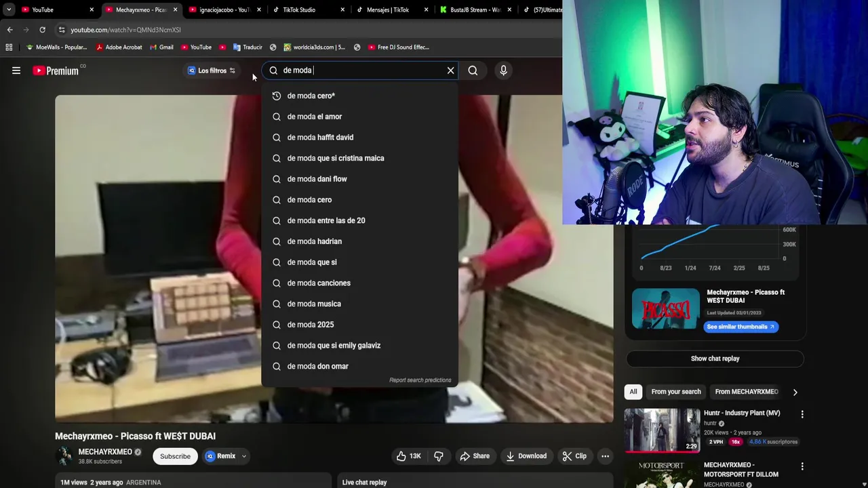
Task: Open Huntr - Industry Plant video thumbnail
Action: pos(662,430)
